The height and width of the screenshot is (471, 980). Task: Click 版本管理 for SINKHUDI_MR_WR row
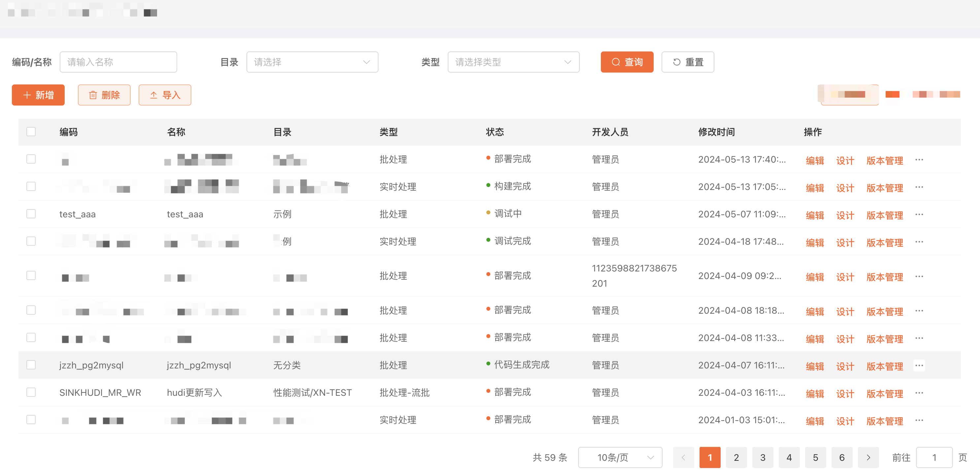click(x=885, y=393)
